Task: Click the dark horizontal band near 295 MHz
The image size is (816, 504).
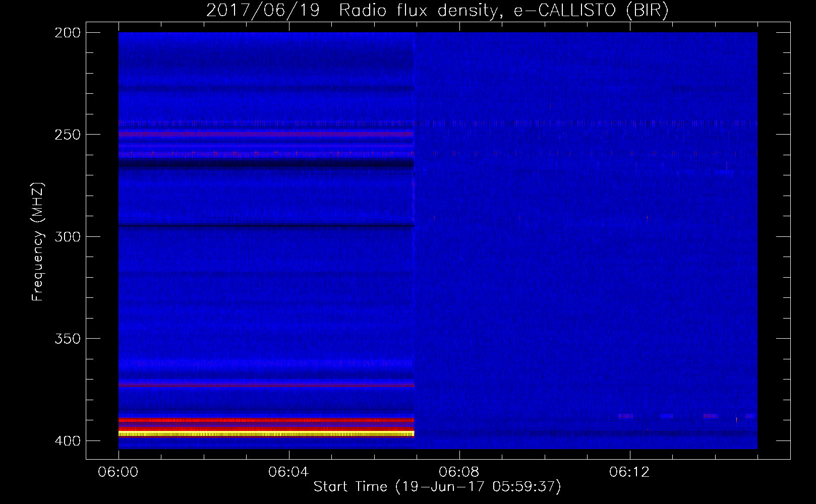Action: pos(266,226)
